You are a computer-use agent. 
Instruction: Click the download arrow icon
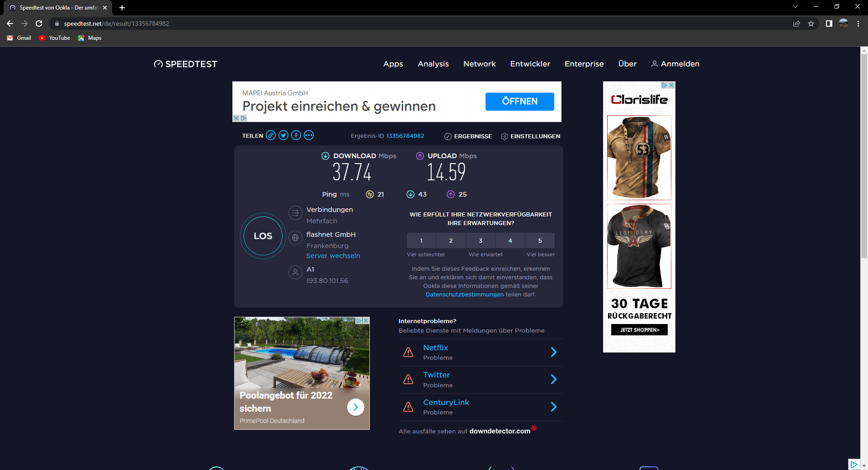325,156
